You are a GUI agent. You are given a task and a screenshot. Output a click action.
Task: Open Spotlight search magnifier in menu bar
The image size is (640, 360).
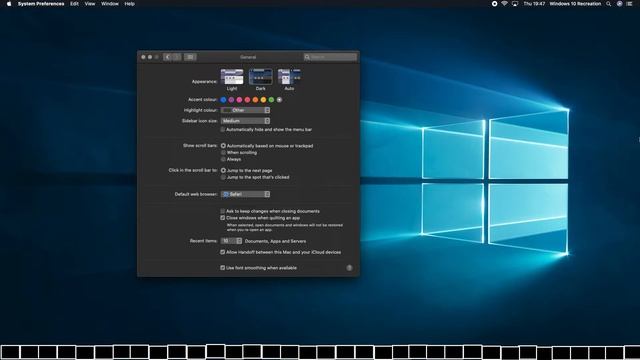pos(609,4)
